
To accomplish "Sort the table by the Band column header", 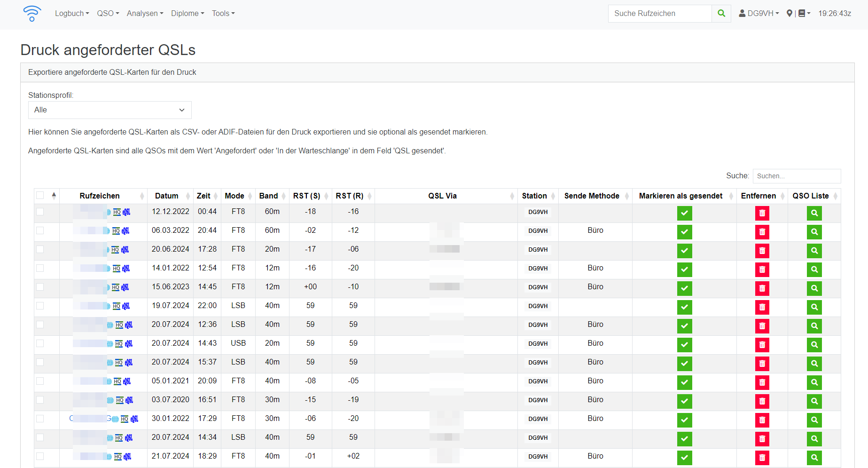I will [x=268, y=196].
